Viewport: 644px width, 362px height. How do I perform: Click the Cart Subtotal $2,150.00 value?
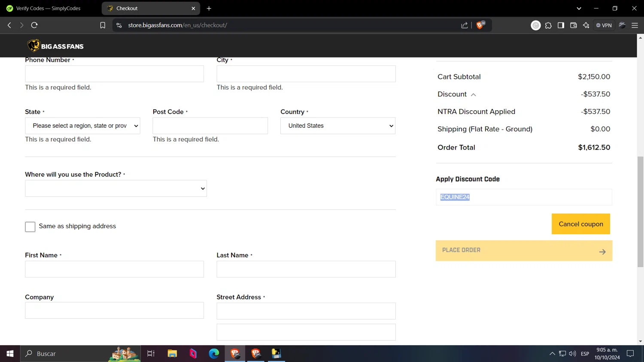[594, 77]
